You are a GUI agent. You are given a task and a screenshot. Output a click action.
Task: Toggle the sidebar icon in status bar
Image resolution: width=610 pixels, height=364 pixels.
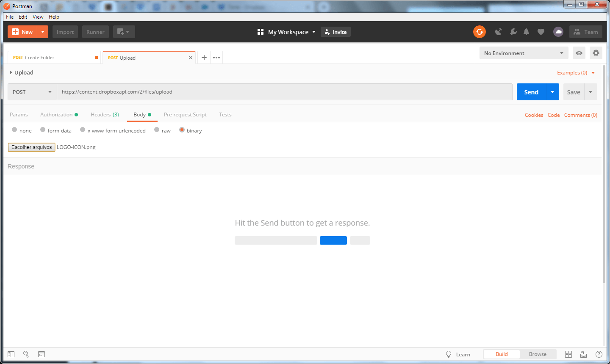point(11,354)
